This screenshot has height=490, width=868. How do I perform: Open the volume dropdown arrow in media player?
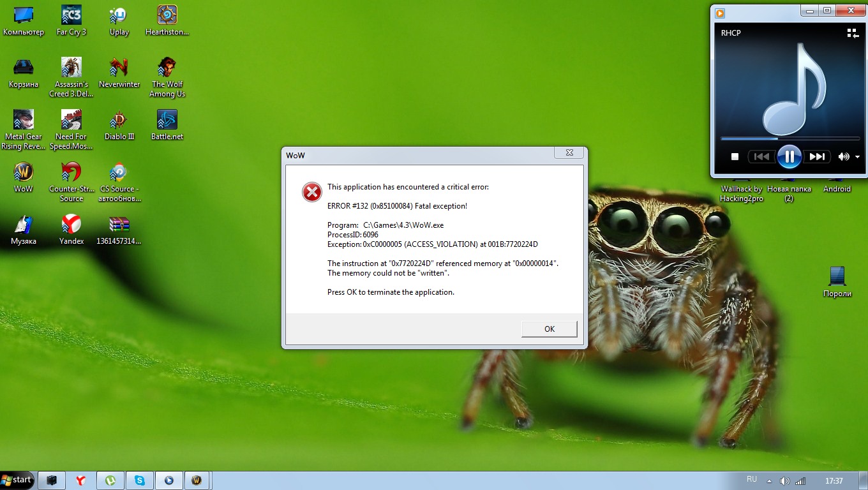click(x=857, y=157)
